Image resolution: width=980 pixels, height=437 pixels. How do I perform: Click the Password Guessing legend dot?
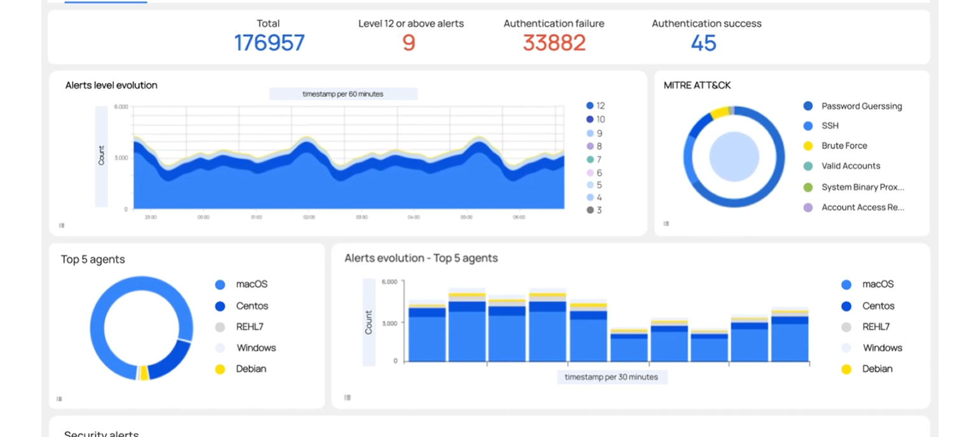[808, 106]
